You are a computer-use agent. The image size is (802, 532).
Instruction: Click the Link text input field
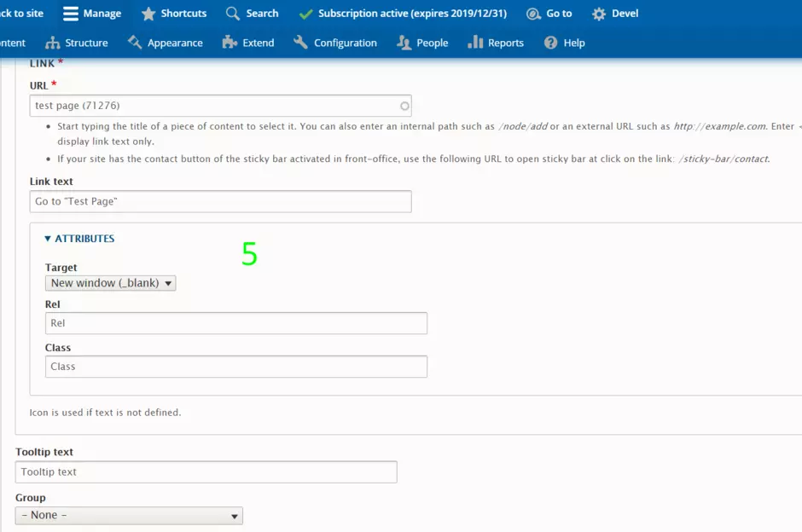(x=219, y=201)
